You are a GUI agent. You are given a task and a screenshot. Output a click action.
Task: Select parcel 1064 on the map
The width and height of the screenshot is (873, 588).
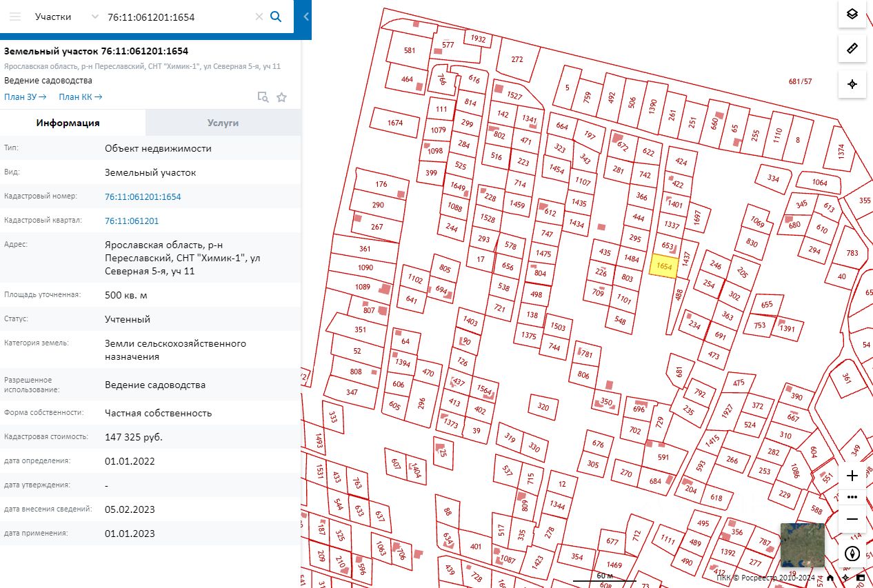pos(819,183)
